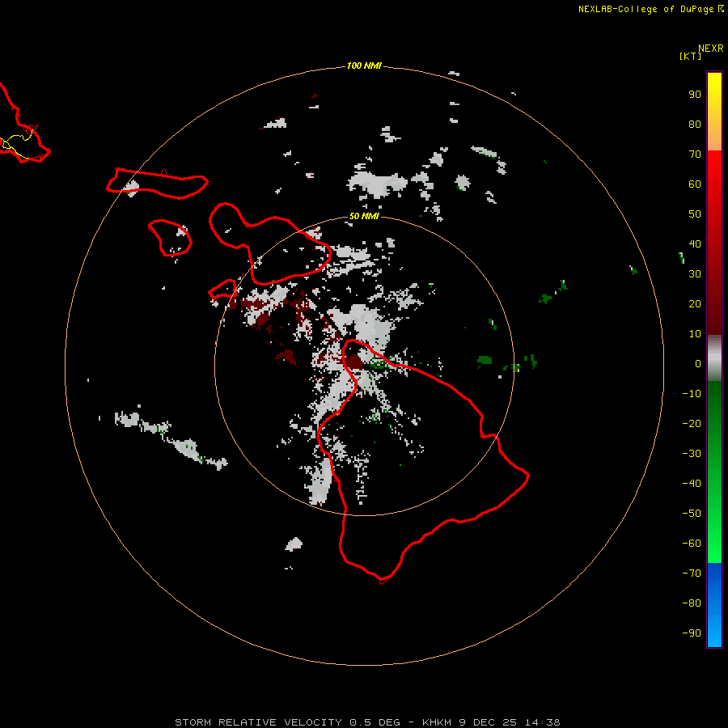Click the positive 80 scale value
This screenshot has width=728, height=728.
pos(695,124)
